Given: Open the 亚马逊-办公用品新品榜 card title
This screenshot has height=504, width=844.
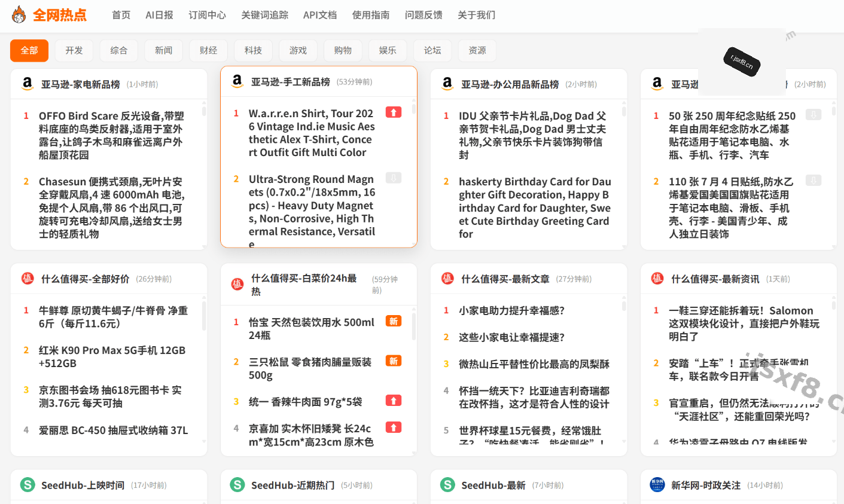Looking at the screenshot, I should (x=510, y=84).
